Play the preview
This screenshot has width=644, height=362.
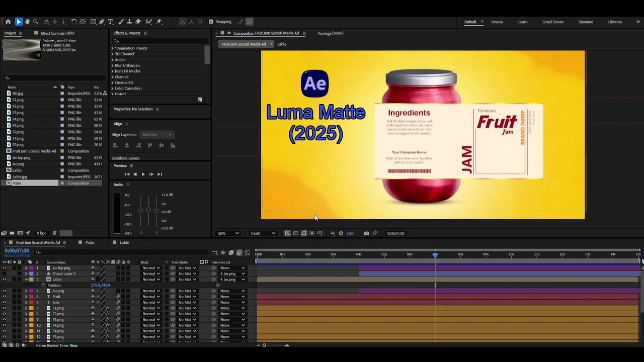tap(143, 174)
